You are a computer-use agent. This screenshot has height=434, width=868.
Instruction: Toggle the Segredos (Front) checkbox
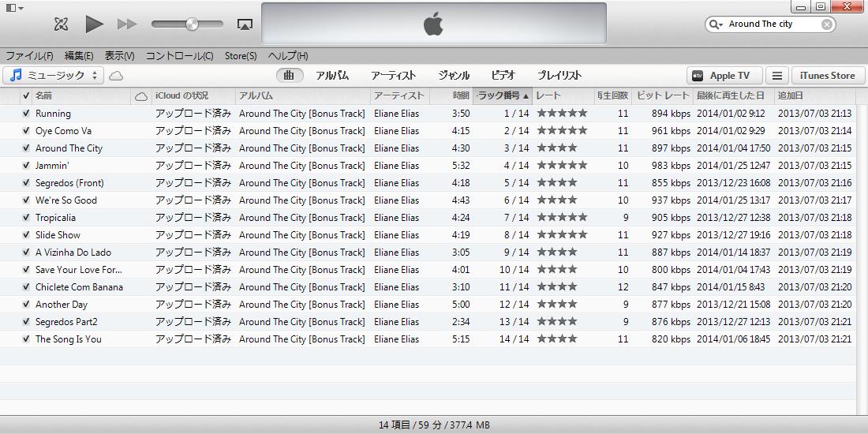26,183
